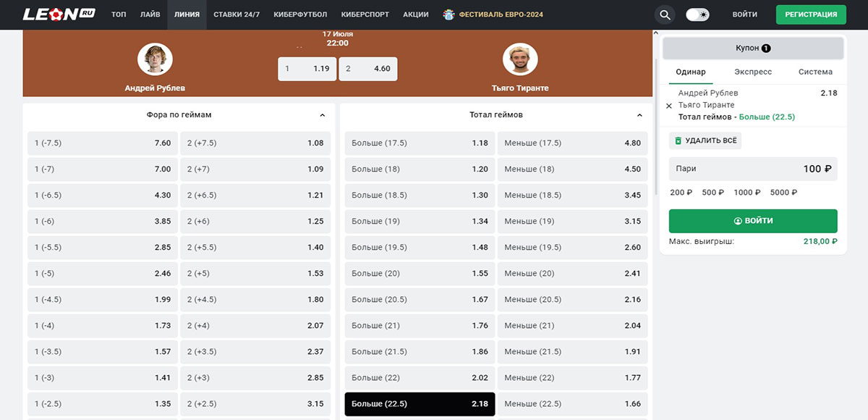Pick handicap 1 (-5.5) at 2.85
This screenshot has width=868, height=420.
103,248
